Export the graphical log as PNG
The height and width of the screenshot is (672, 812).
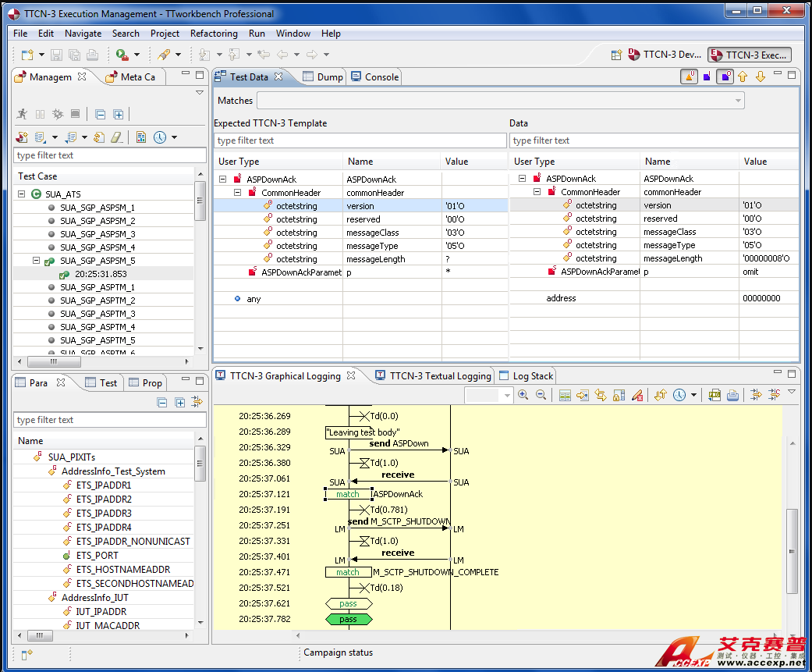(714, 396)
